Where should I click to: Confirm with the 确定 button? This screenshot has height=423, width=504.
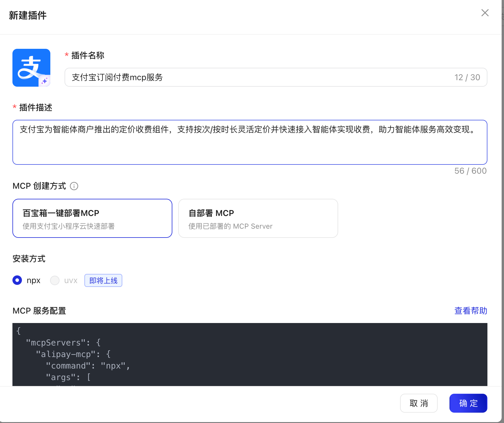pos(468,403)
